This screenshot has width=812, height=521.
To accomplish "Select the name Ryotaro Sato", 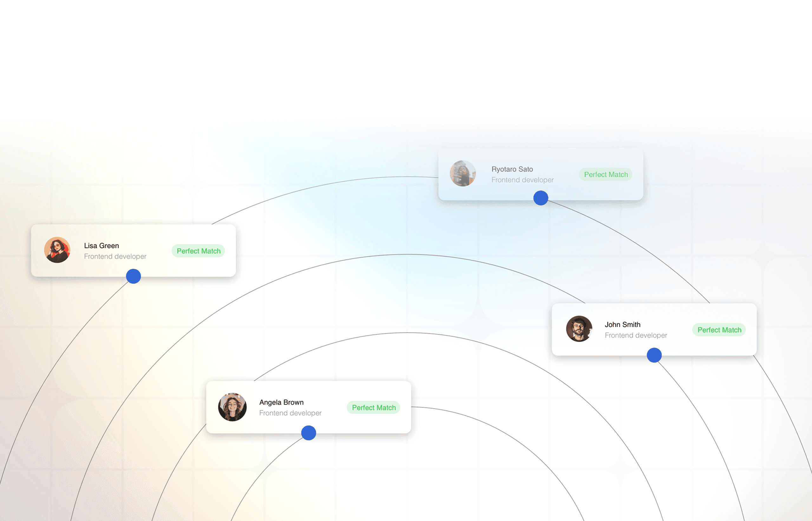I will [512, 169].
